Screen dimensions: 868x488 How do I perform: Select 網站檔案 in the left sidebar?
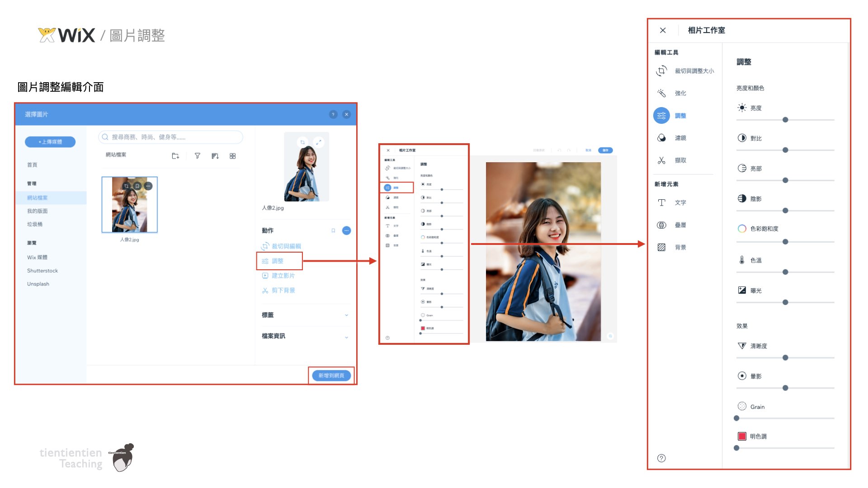pyautogui.click(x=38, y=197)
